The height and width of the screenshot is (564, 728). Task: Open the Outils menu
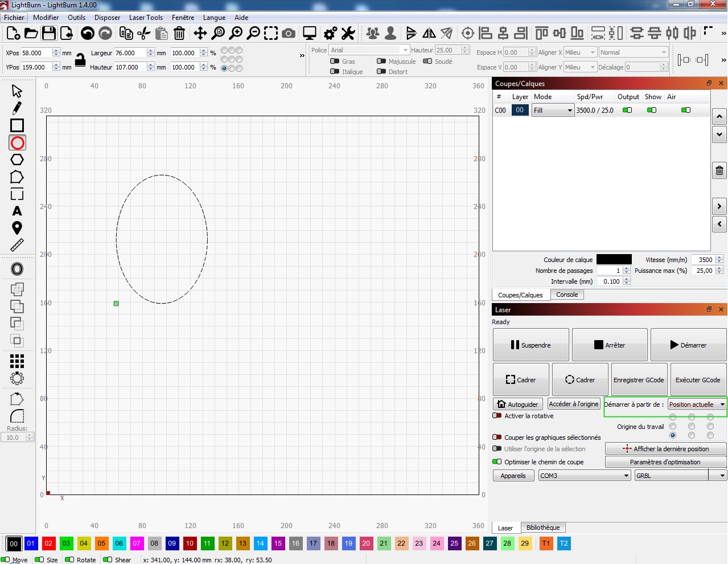(76, 18)
